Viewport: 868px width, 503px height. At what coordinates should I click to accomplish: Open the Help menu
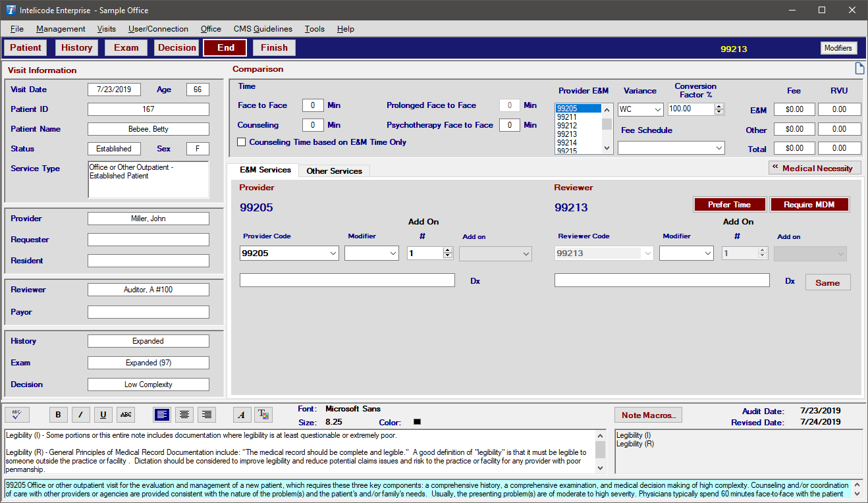click(346, 29)
